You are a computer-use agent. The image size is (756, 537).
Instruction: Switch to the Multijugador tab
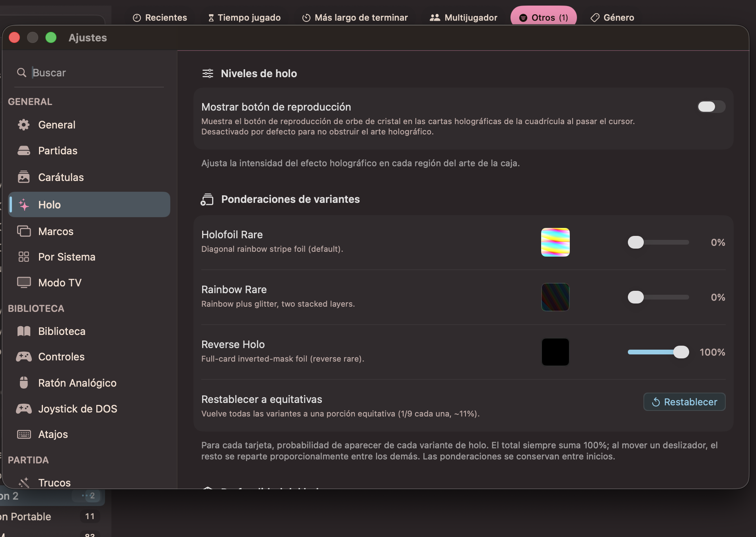463,18
